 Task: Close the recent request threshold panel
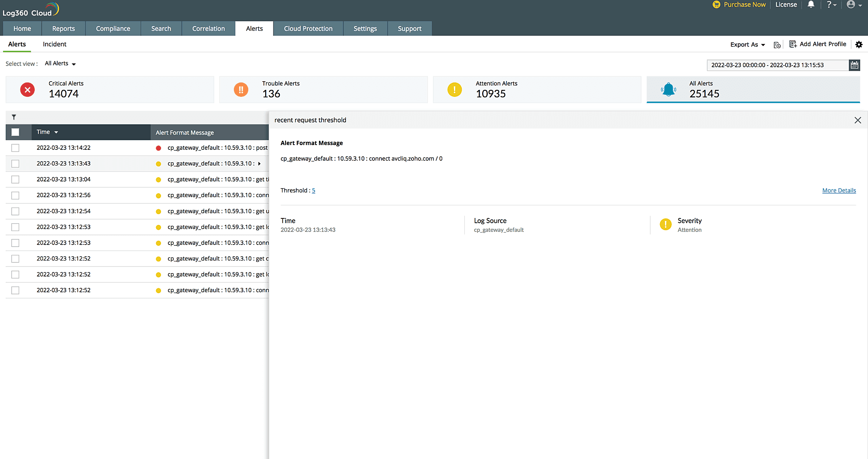pyautogui.click(x=858, y=120)
